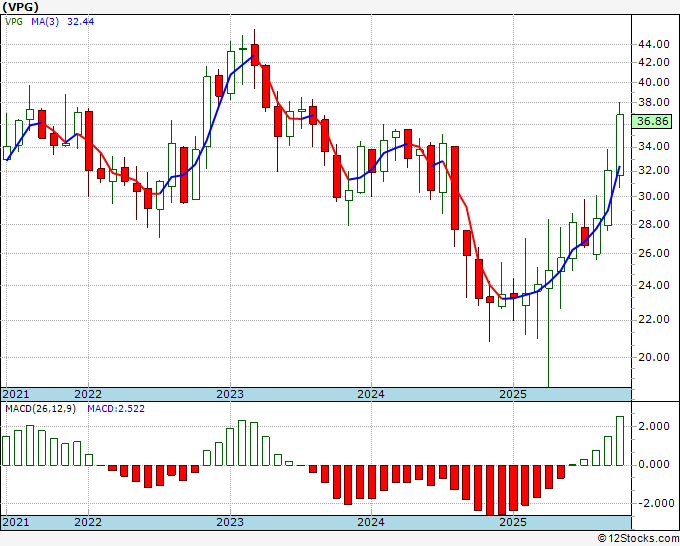Viewport: 680px width, 546px height.
Task: Click the 2024 label on MACD time axis
Action: (x=371, y=522)
